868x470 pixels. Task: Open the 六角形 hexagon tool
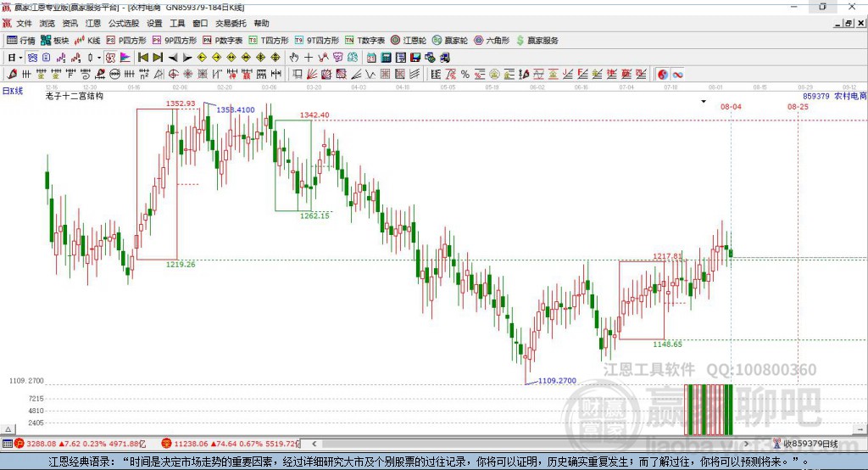[x=492, y=41]
